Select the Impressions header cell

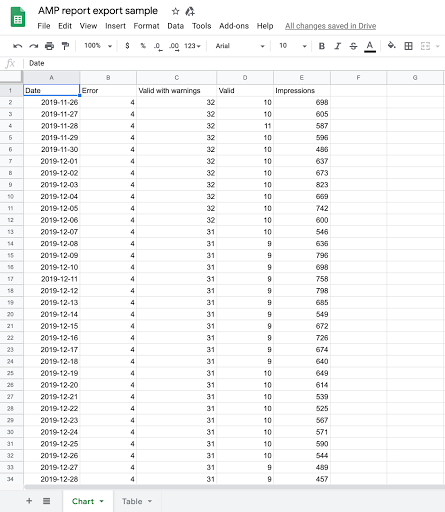[x=302, y=91]
